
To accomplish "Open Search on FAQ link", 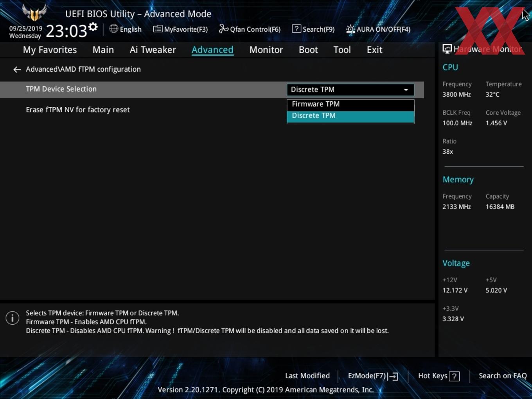I will click(503, 376).
